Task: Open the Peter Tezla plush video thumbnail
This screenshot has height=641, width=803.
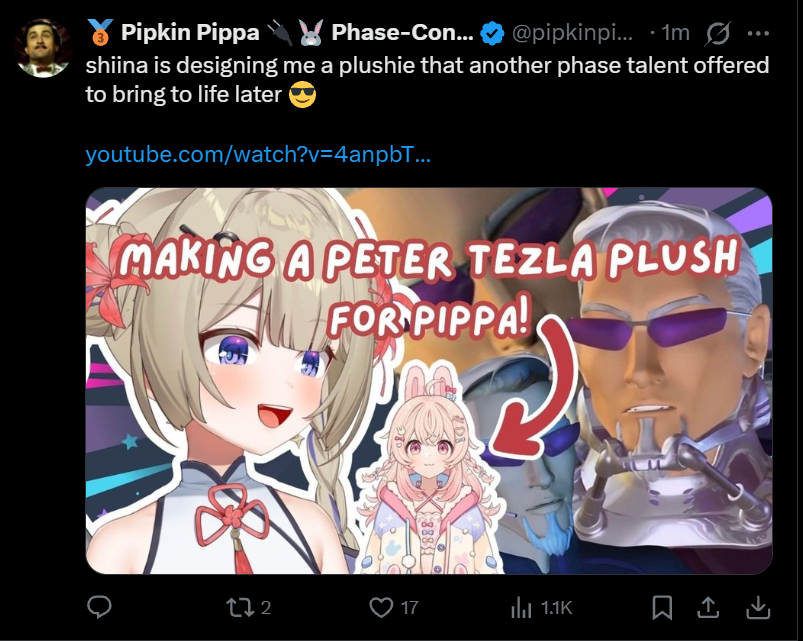Action: click(x=429, y=381)
